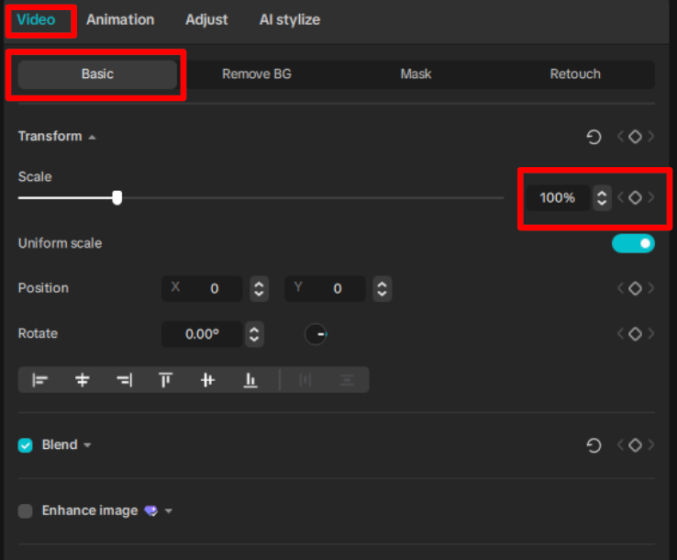Go to previous Transform keyframe
The height and width of the screenshot is (560, 677).
point(620,137)
